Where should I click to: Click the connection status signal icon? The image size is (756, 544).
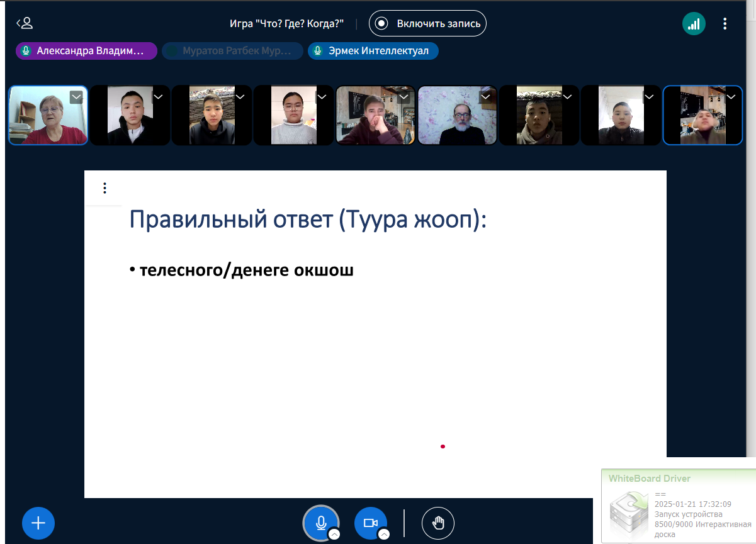(694, 24)
